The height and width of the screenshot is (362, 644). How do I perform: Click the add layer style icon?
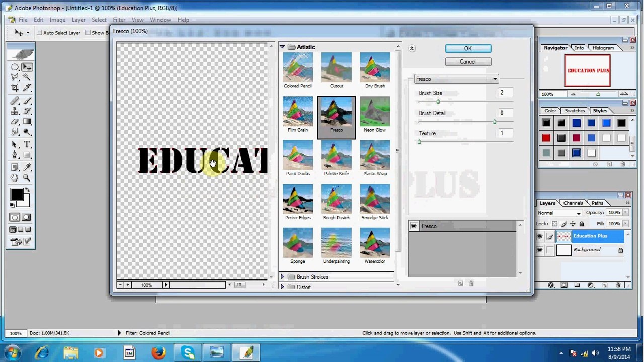tap(551, 285)
